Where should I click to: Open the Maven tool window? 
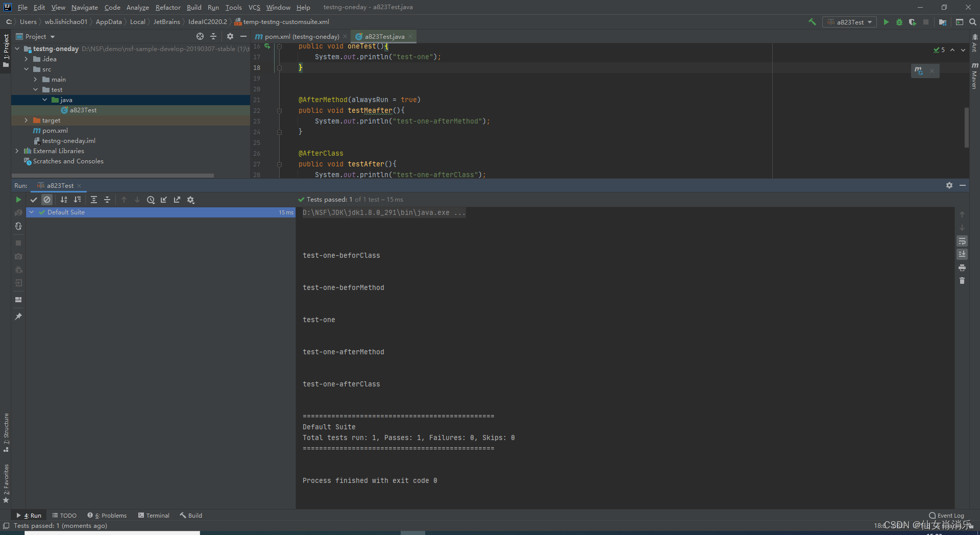tap(974, 76)
